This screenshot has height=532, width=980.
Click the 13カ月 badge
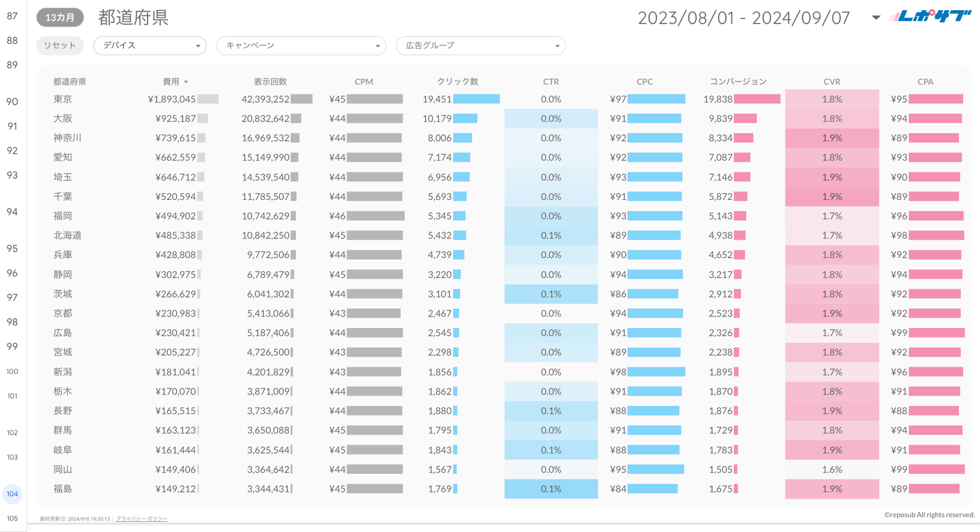[60, 18]
